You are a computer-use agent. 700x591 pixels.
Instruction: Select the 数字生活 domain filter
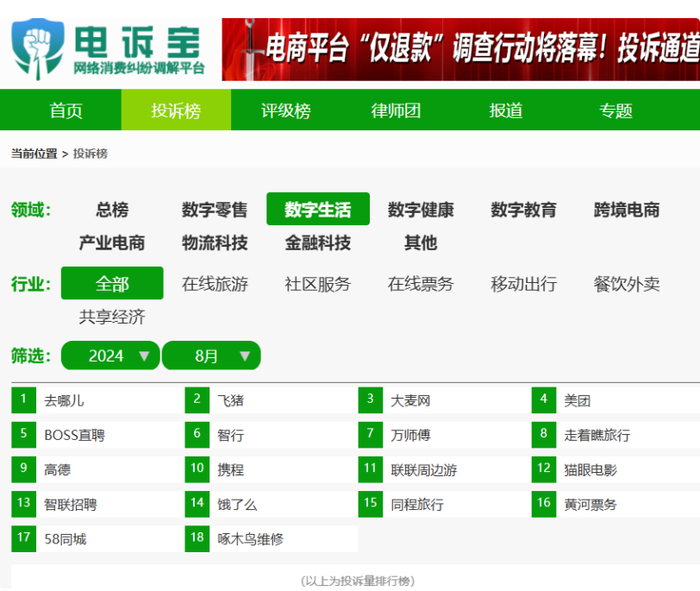(x=318, y=209)
